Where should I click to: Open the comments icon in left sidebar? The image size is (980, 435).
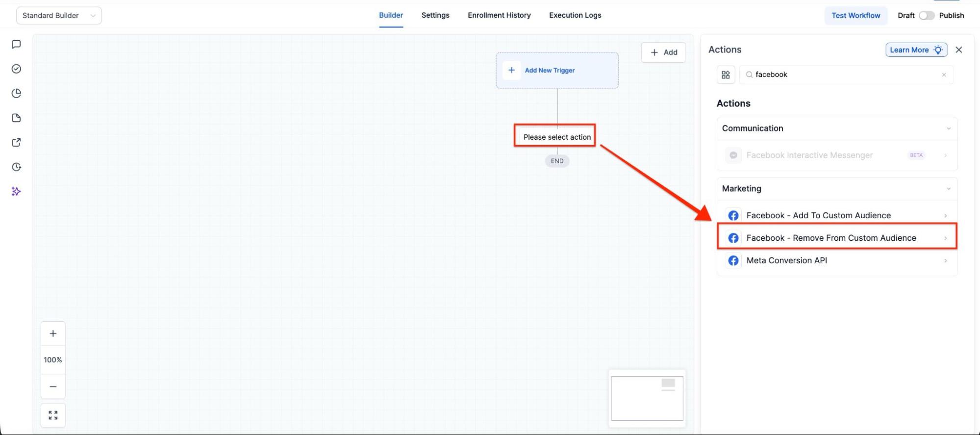click(16, 45)
